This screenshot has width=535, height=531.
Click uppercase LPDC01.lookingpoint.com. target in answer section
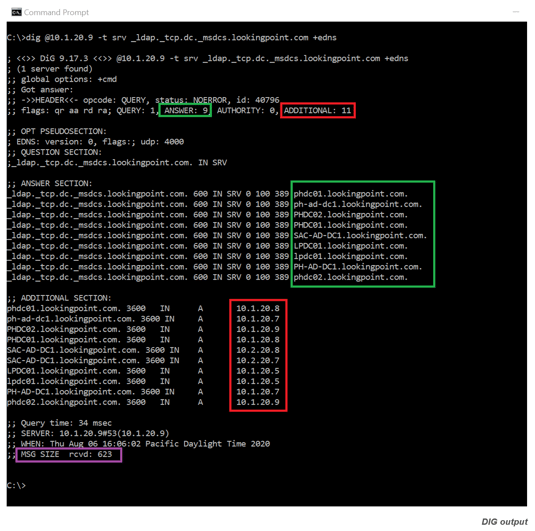[351, 246]
